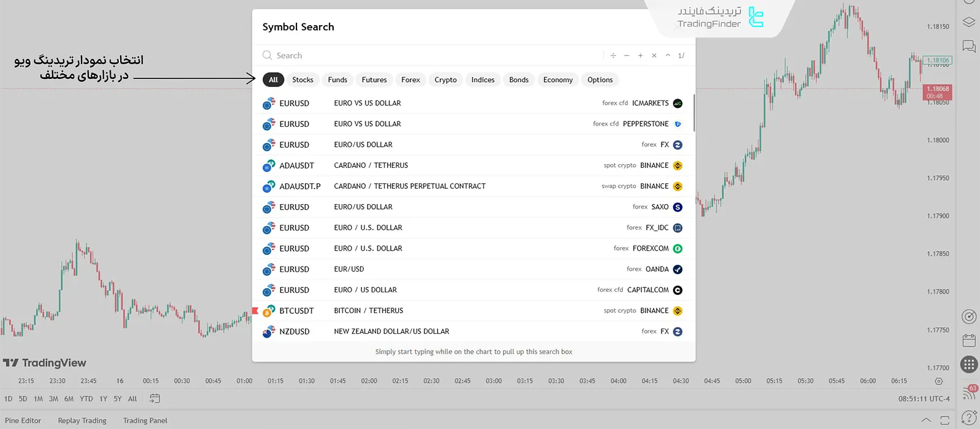This screenshot has height=429, width=980.
Task: Open the help question mark icon
Action: point(969,417)
